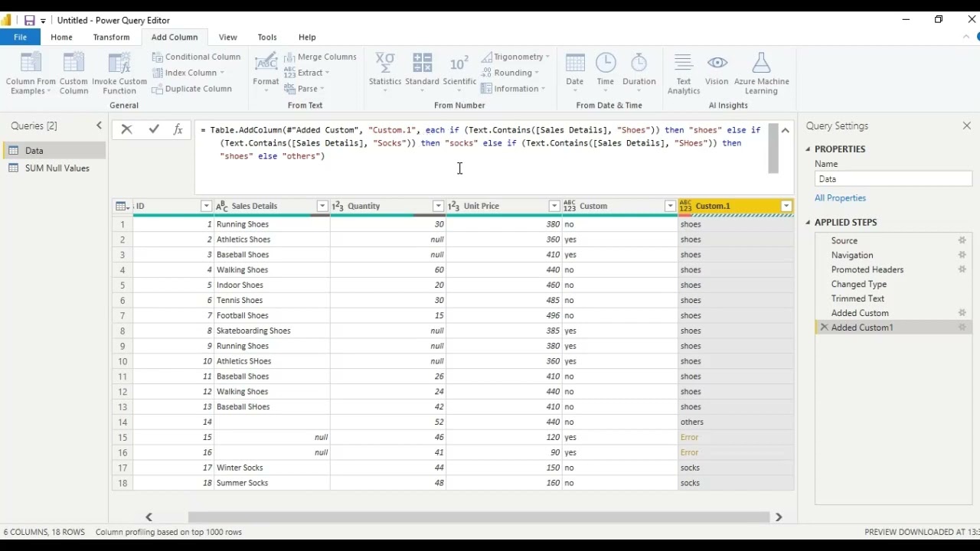Click the Date column icon
980x551 pixels.
[x=574, y=64]
